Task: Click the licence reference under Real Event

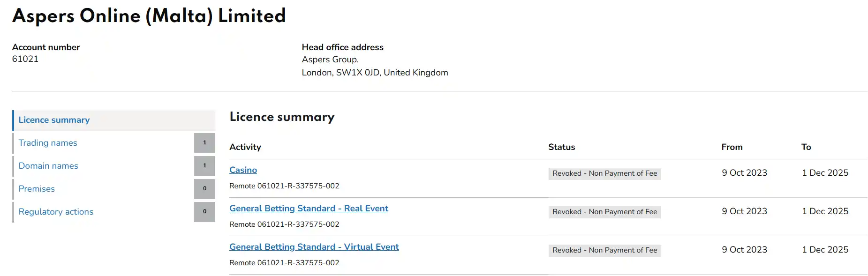Action: (284, 224)
